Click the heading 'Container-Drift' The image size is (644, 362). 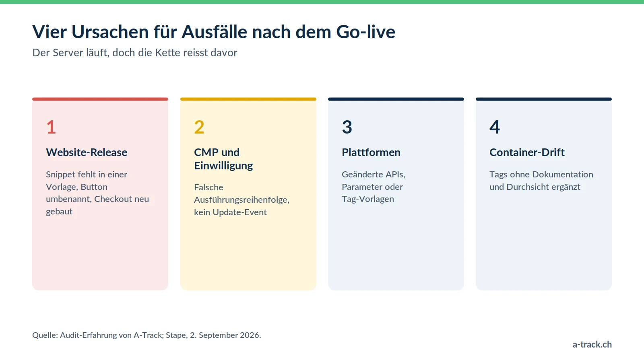click(527, 152)
